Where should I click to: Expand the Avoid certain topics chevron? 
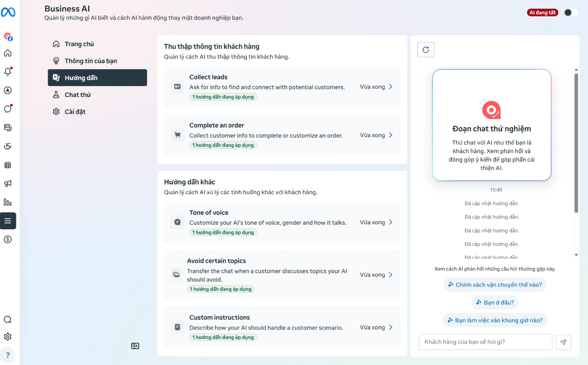391,275
